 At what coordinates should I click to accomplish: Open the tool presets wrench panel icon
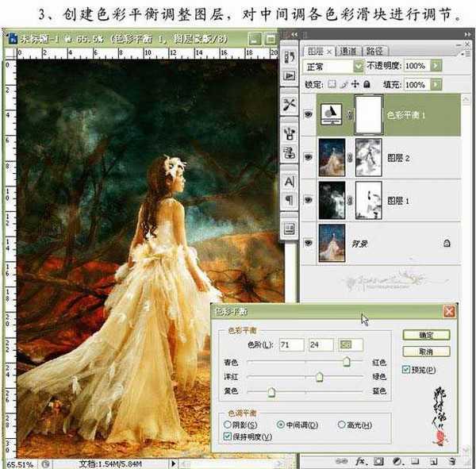[x=289, y=105]
